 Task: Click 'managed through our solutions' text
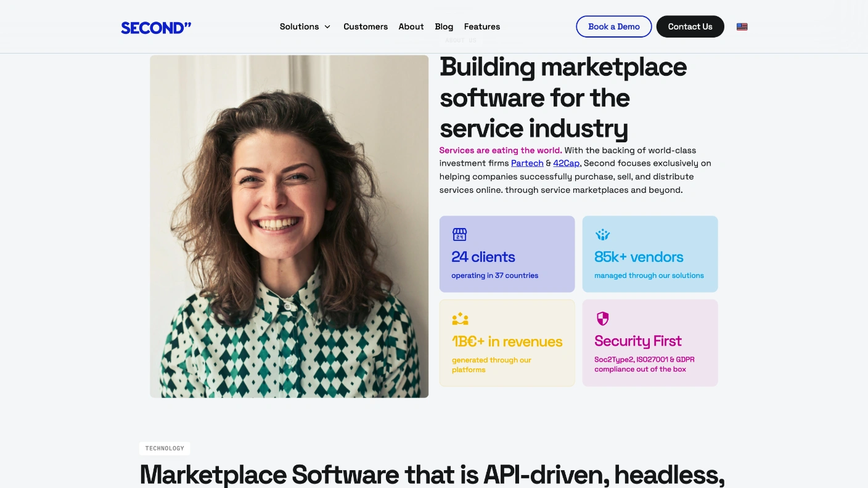[x=649, y=275]
